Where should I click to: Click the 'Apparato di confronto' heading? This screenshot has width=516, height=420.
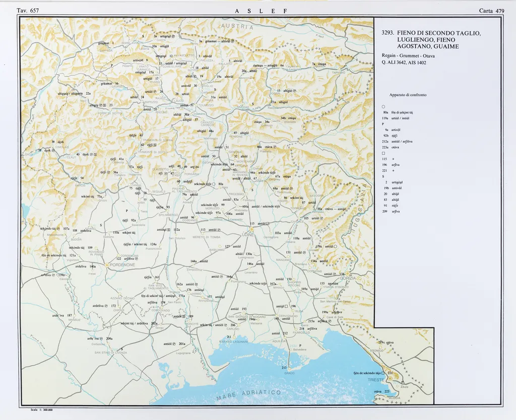(408, 95)
